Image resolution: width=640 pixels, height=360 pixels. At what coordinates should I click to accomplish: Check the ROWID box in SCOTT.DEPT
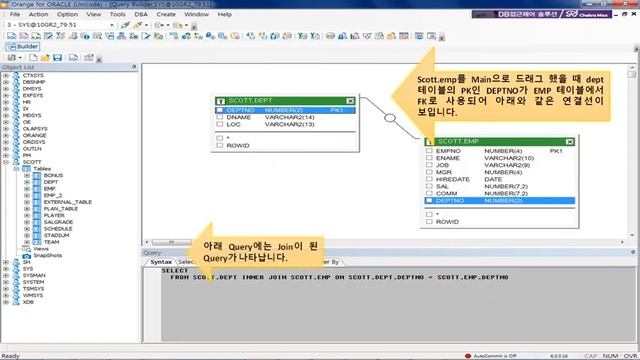tap(220, 145)
